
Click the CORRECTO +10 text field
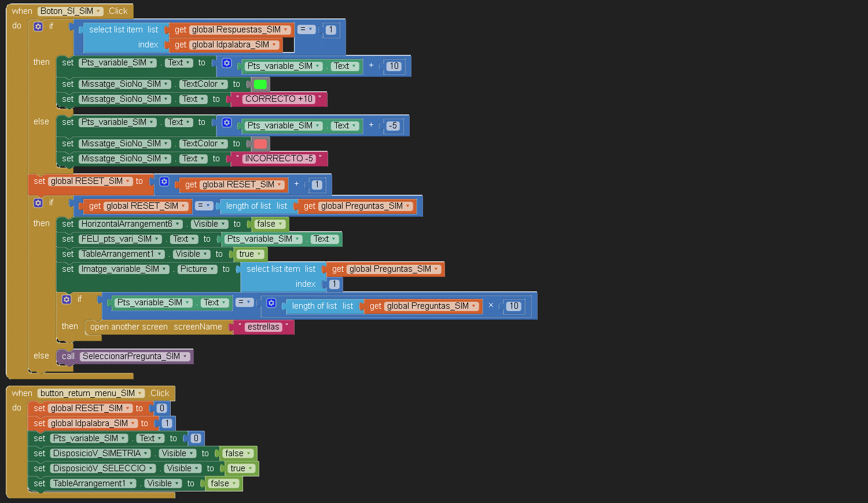coord(278,99)
